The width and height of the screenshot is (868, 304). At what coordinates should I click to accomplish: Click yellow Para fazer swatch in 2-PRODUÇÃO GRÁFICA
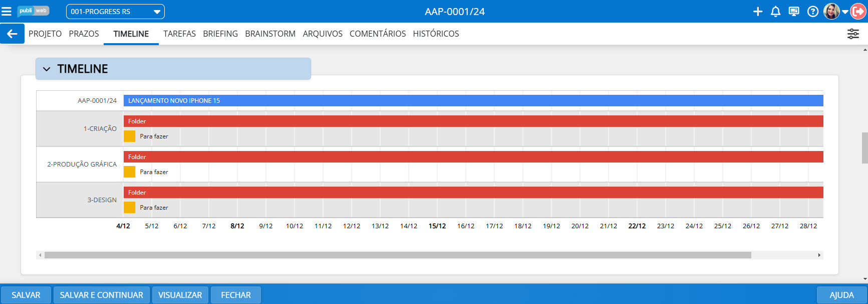pos(129,172)
